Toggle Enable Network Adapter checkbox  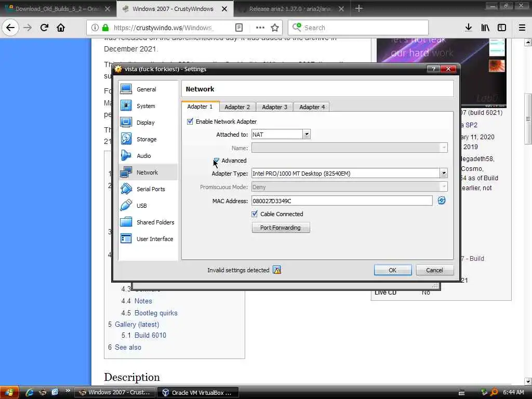point(190,122)
